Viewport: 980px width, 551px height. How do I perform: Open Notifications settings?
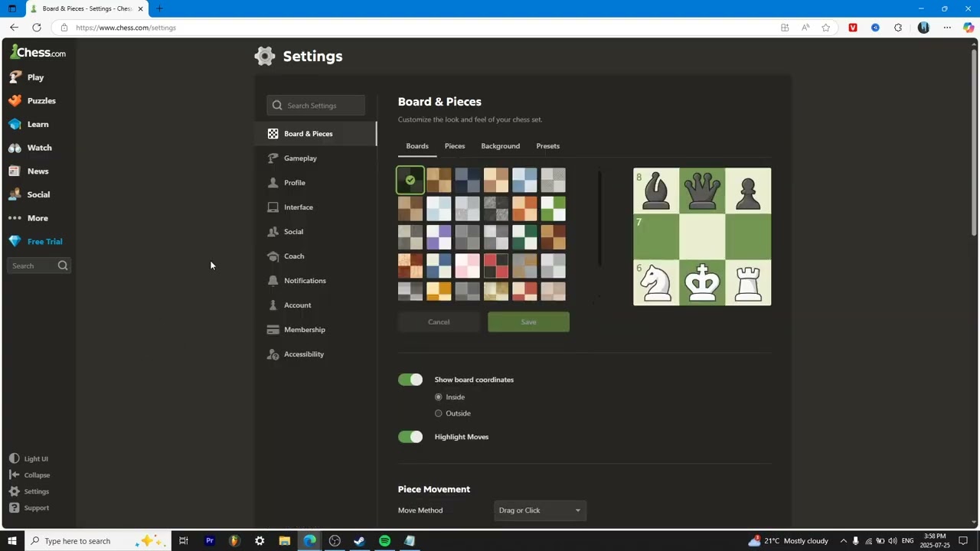315,281
